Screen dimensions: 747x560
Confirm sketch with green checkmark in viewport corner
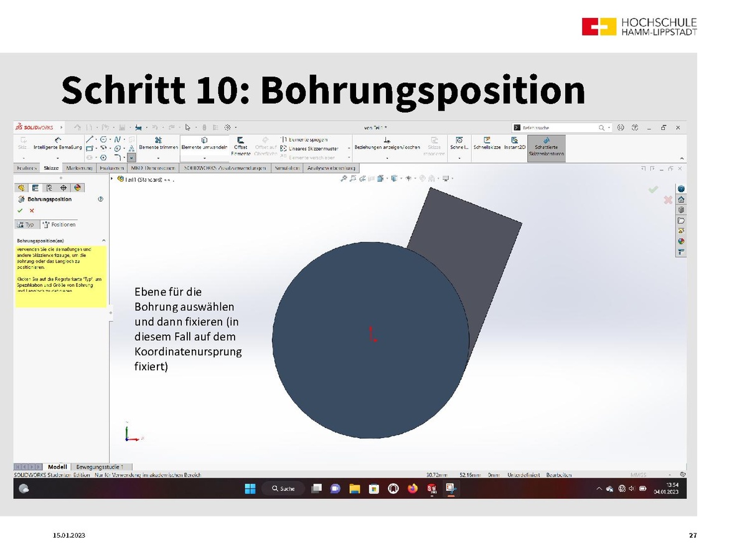pyautogui.click(x=652, y=189)
